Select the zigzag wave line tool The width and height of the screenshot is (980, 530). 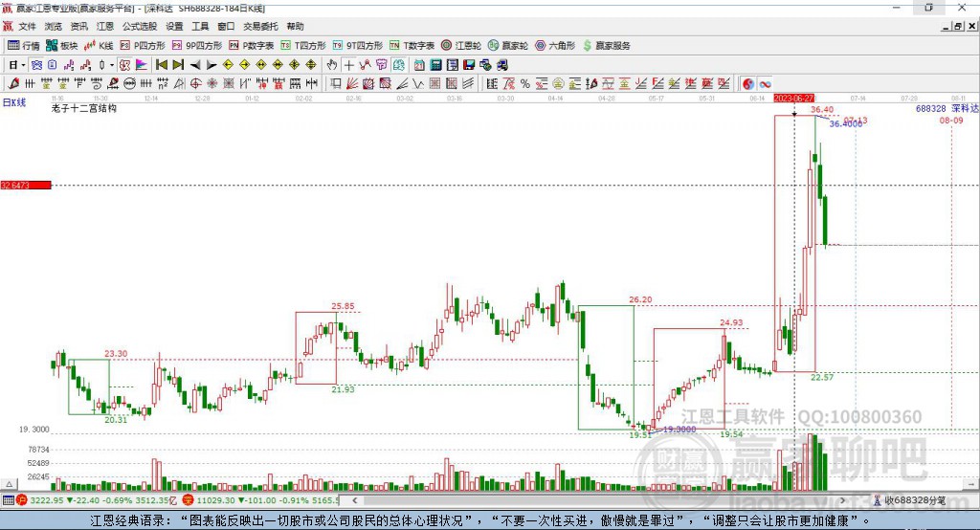click(x=419, y=84)
